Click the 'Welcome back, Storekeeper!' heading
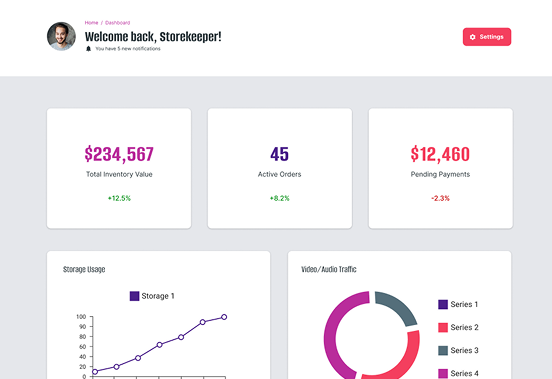This screenshot has height=379, width=552. tap(153, 37)
